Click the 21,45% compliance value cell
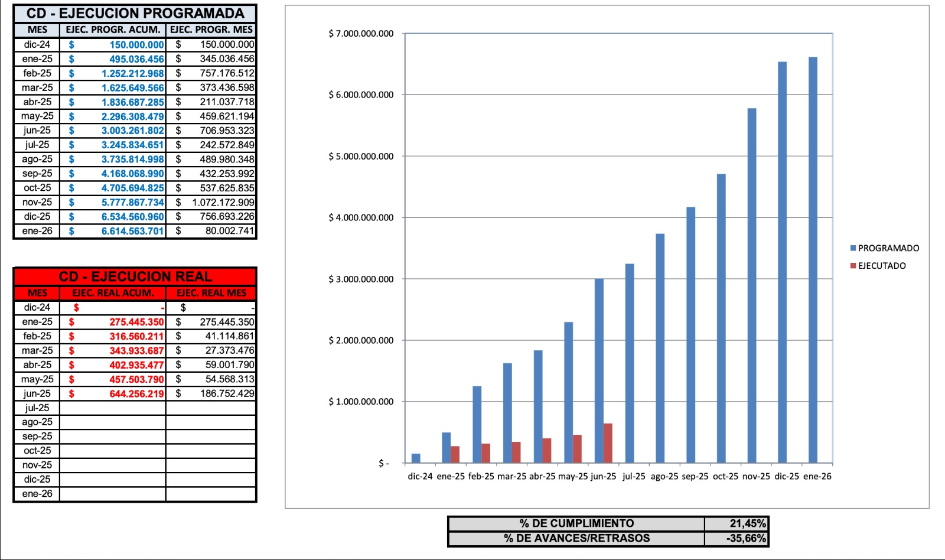The height and width of the screenshot is (560, 945). (x=736, y=523)
